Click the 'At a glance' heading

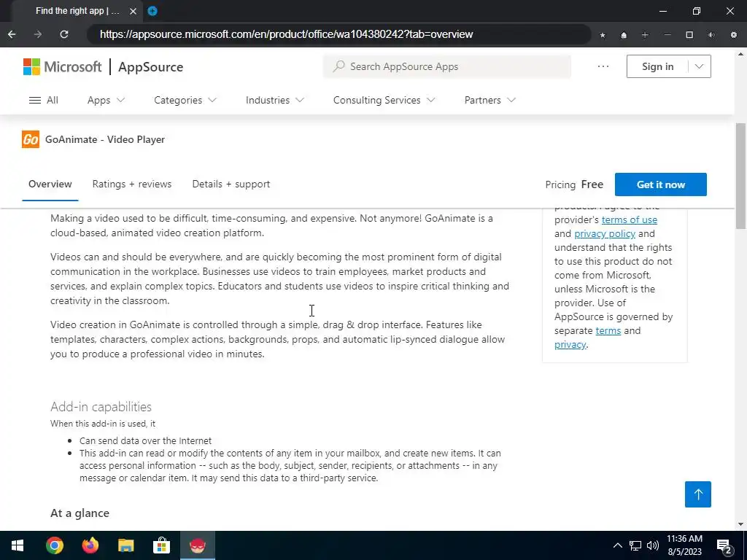(x=80, y=513)
